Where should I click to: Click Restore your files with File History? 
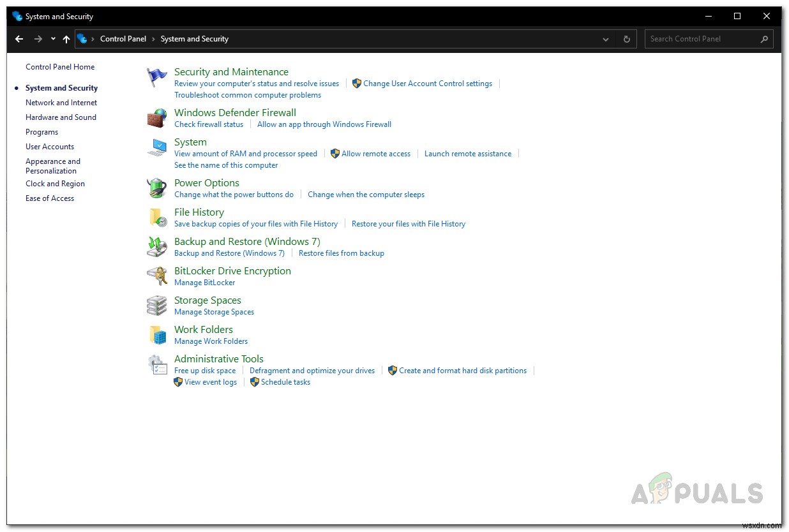click(x=409, y=224)
